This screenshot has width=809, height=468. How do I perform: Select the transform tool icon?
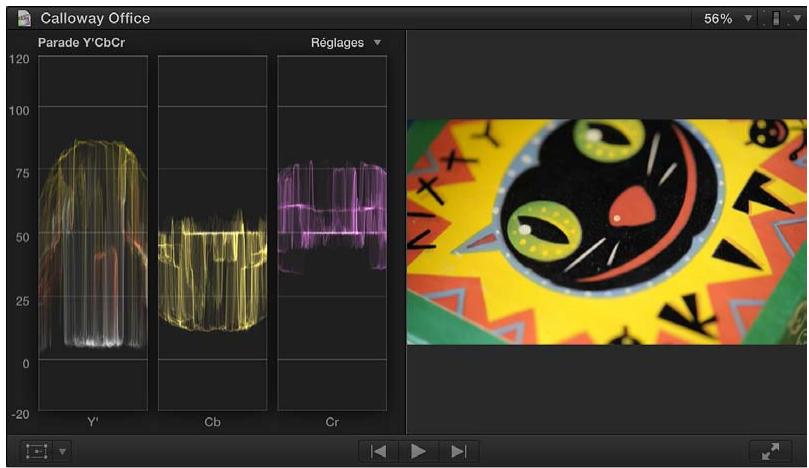pos(37,451)
